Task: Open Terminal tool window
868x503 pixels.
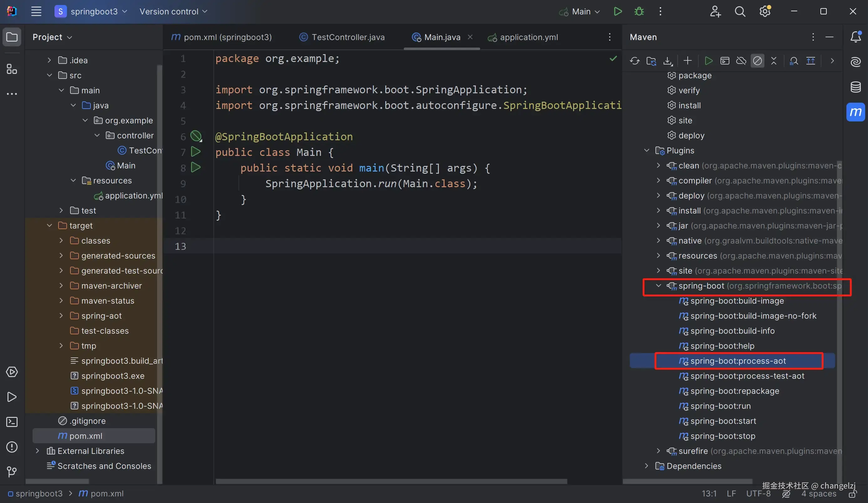Action: click(x=12, y=422)
